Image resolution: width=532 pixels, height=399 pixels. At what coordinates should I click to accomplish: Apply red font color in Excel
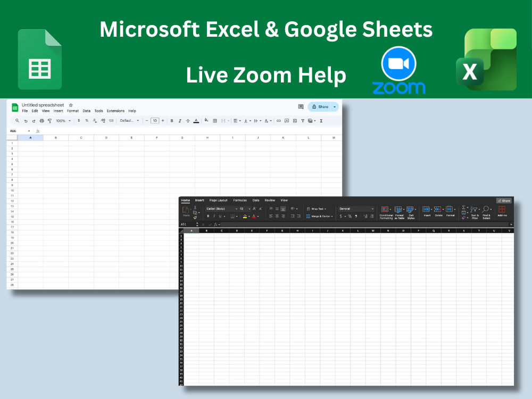(254, 216)
